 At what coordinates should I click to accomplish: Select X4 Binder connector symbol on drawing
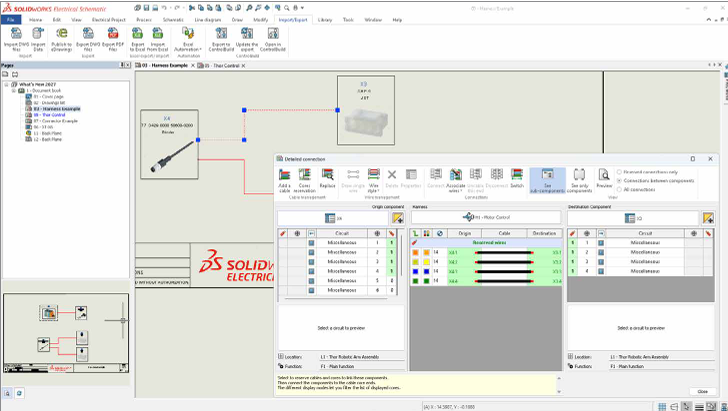(x=169, y=144)
